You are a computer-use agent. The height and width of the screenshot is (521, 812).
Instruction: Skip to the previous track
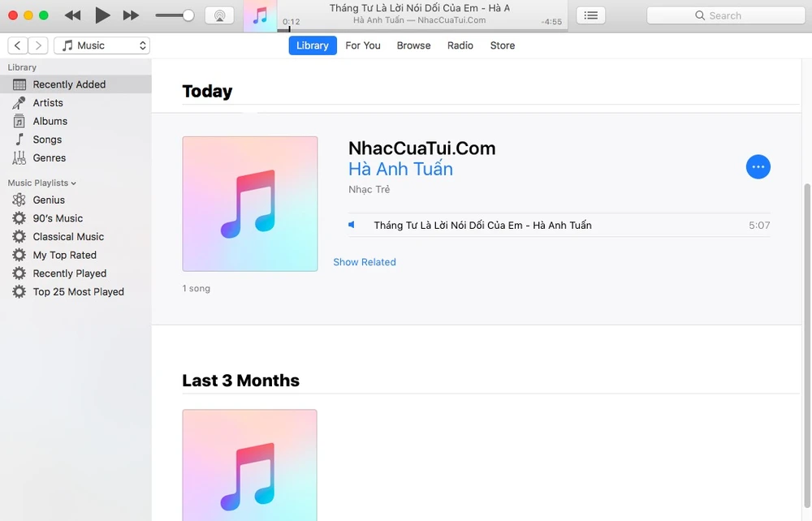72,15
